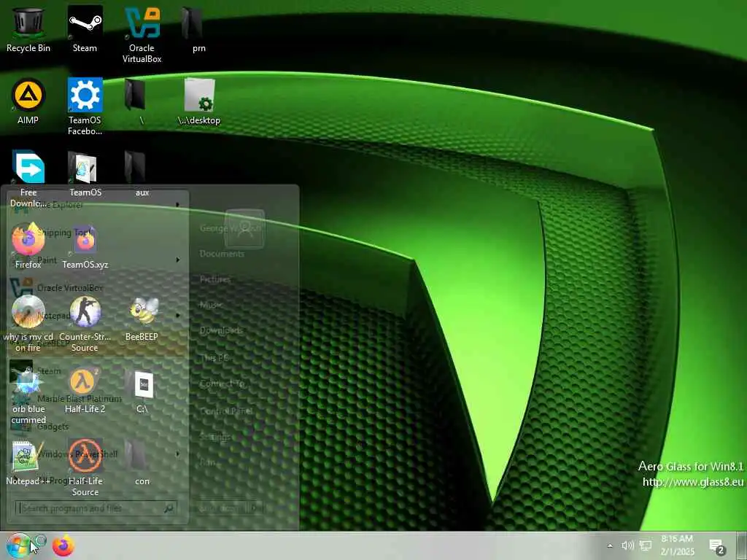Open TeamOS Facebook settings-gear shortcut
Image resolution: width=747 pixels, height=560 pixels.
coord(85,106)
